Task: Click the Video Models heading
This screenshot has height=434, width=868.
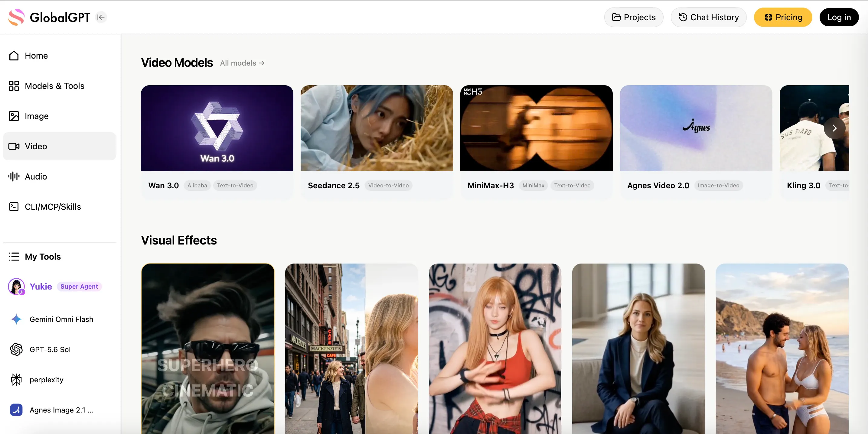Action: pyautogui.click(x=177, y=63)
